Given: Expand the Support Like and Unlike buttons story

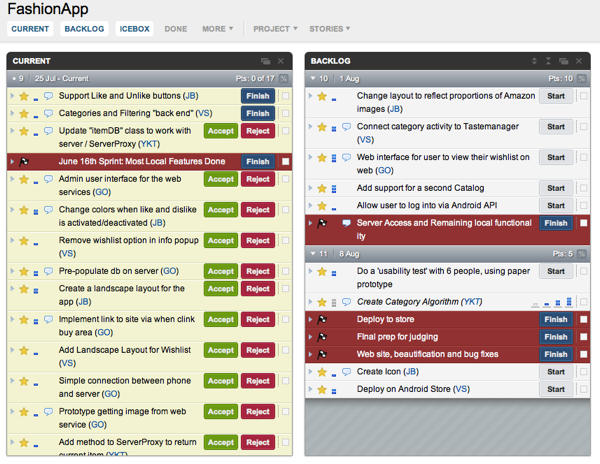Looking at the screenshot, I should 12,96.
